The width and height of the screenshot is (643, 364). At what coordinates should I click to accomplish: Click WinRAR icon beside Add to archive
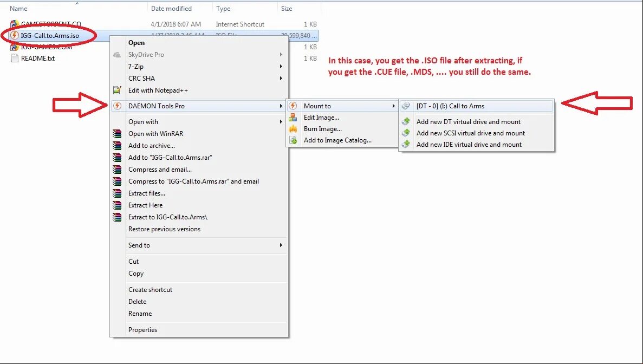117,146
